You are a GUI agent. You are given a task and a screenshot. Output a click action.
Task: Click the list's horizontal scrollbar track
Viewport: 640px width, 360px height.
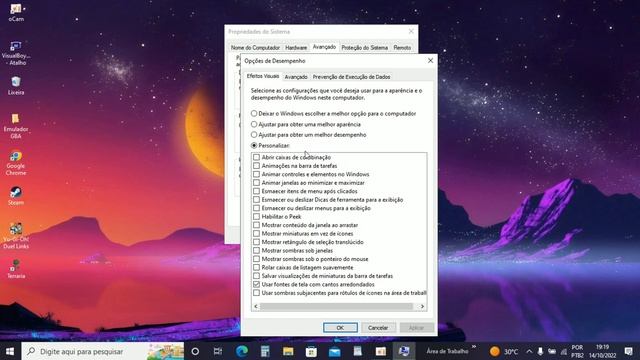point(336,306)
